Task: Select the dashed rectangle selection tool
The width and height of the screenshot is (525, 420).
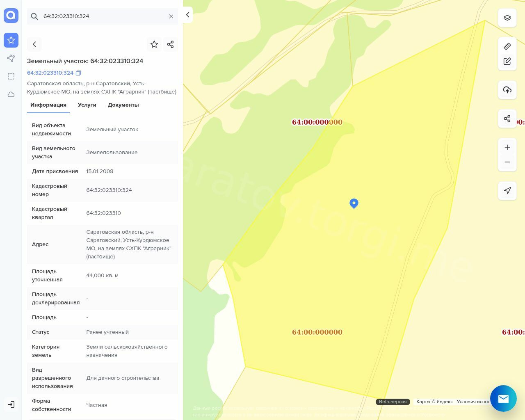Action: (x=11, y=76)
